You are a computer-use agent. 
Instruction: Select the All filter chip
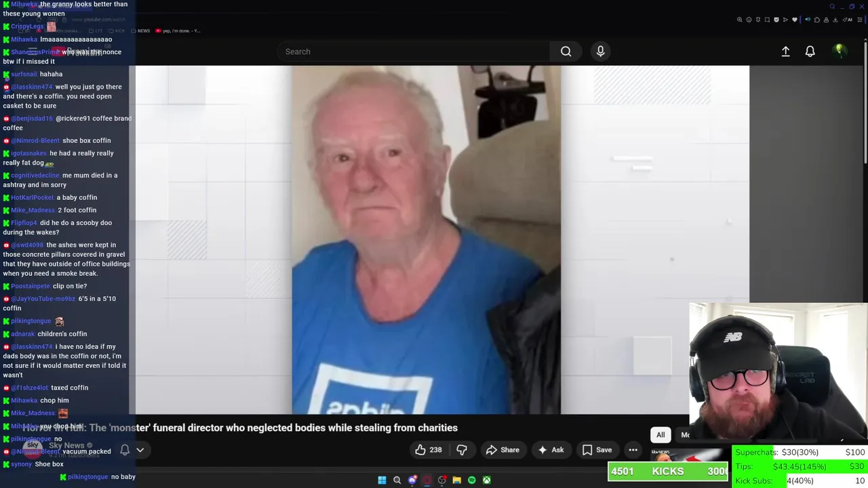660,434
